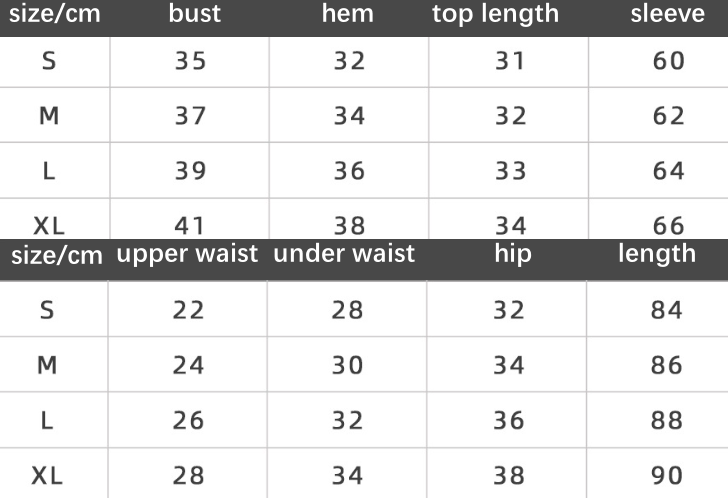728x498 pixels.
Task: Select sleeve value 62 for size M
Action: tap(668, 116)
